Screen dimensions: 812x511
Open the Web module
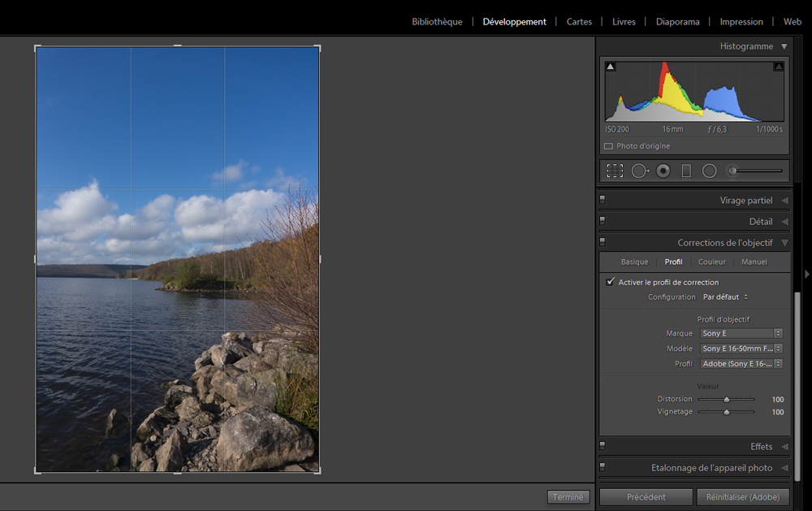point(793,22)
